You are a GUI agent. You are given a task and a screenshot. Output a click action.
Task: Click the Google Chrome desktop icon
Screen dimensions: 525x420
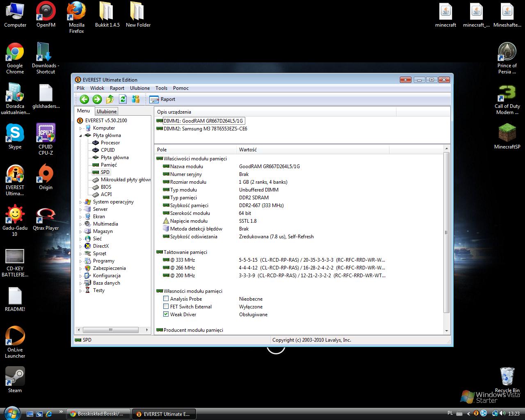[15, 59]
